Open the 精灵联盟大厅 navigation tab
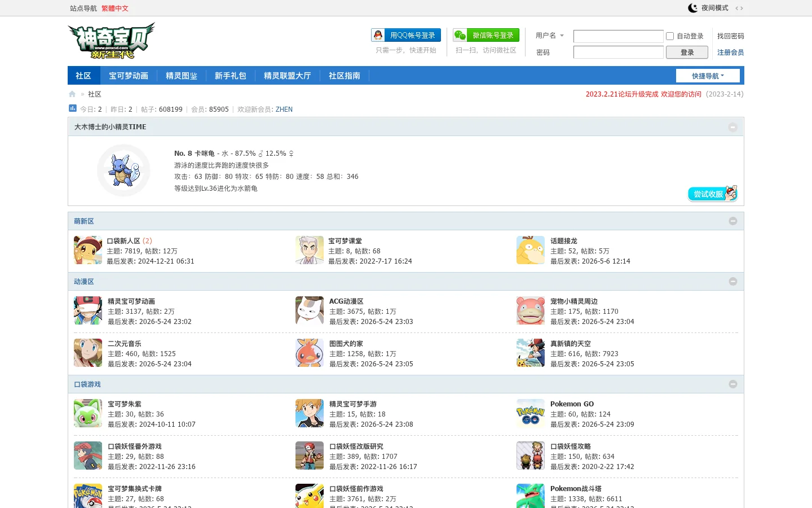This screenshot has width=812, height=508. (x=288, y=76)
